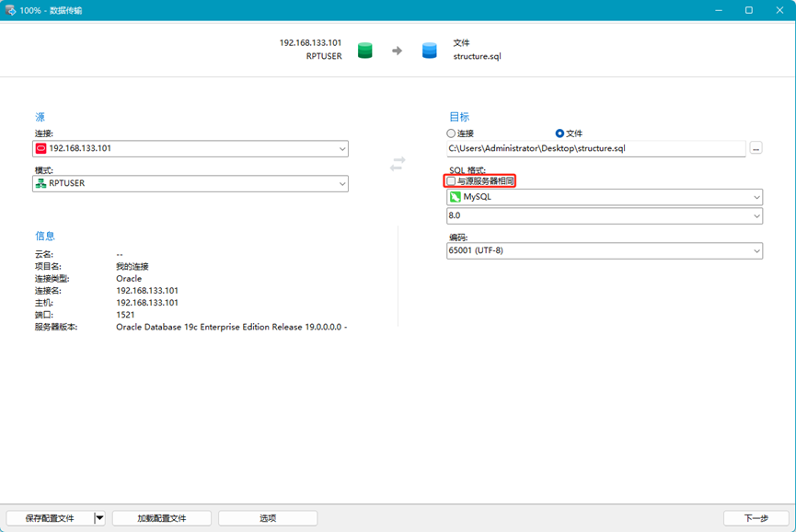796x532 pixels.
Task: Select the 连接 target radio button
Action: (x=451, y=133)
